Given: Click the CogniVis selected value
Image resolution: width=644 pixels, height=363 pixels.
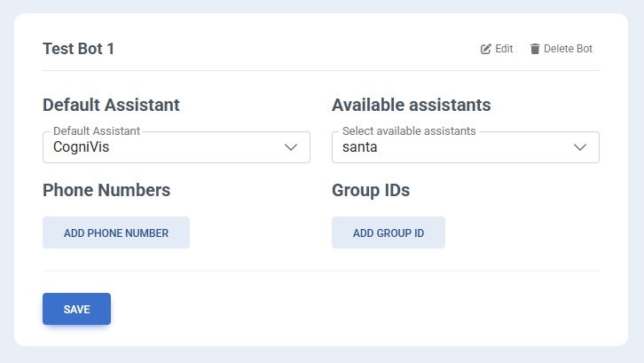Looking at the screenshot, I should pyautogui.click(x=82, y=147).
